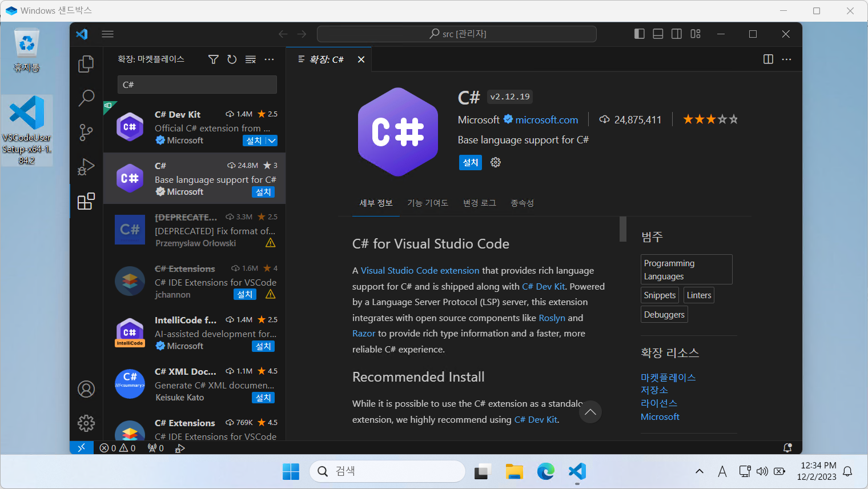Install the jchannon C# Extensions item
868x489 pixels.
pos(245,294)
